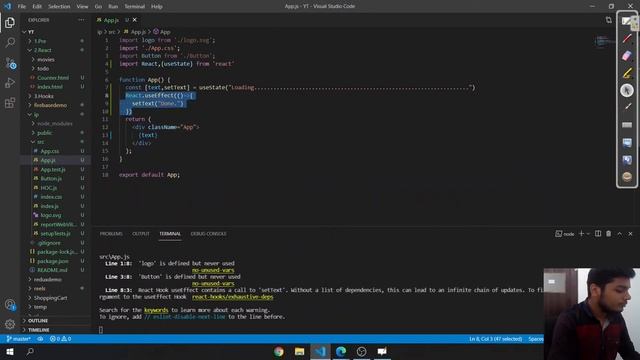Image resolution: width=640 pixels, height=360 pixels.
Task: Open File Explorer from the taskbar
Action: click(x=299, y=351)
